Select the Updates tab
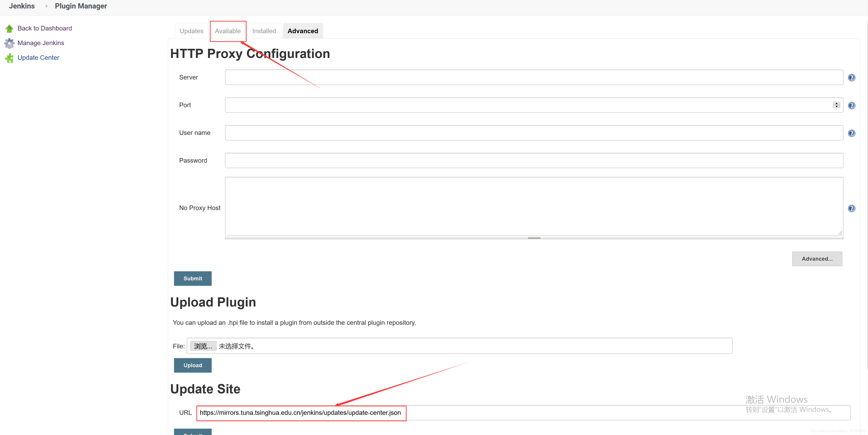The width and height of the screenshot is (868, 435). pos(191,30)
